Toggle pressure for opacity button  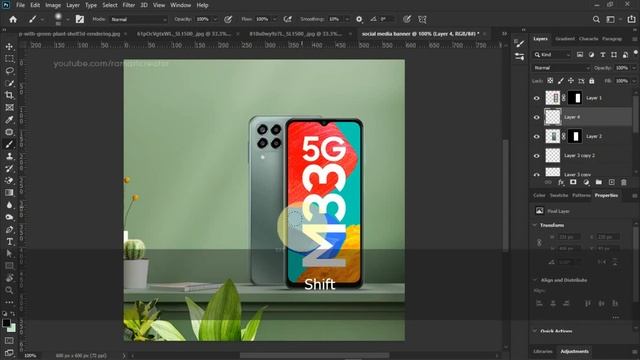coord(228,19)
